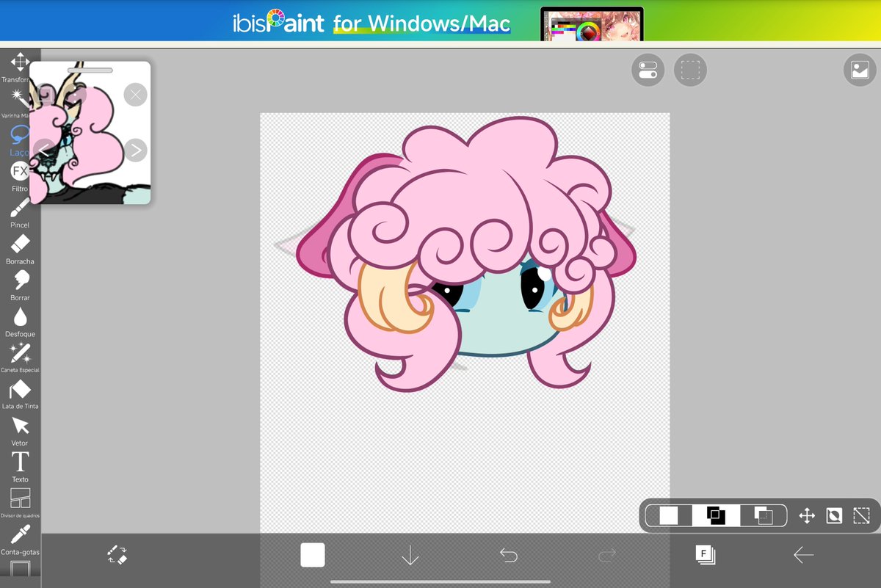Select the Vetor tool

pos(20,431)
